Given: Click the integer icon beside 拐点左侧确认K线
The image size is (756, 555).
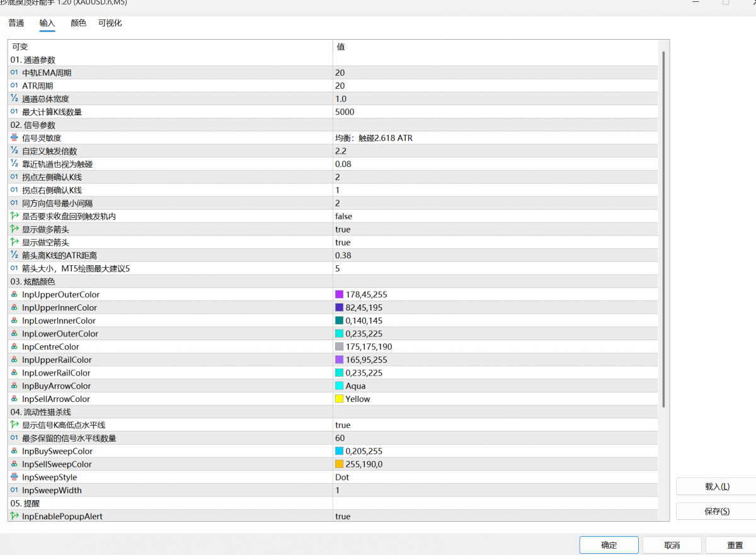Looking at the screenshot, I should click(14, 177).
